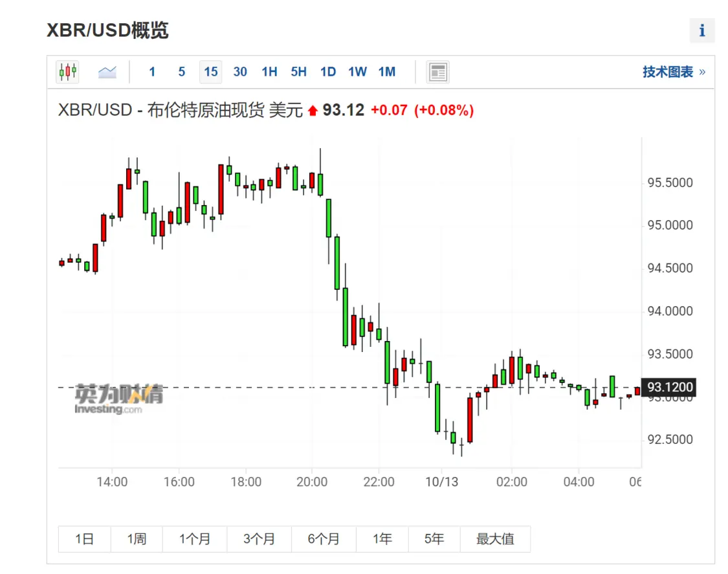
Task: Click the 93.1200 current price label
Action: [670, 388]
